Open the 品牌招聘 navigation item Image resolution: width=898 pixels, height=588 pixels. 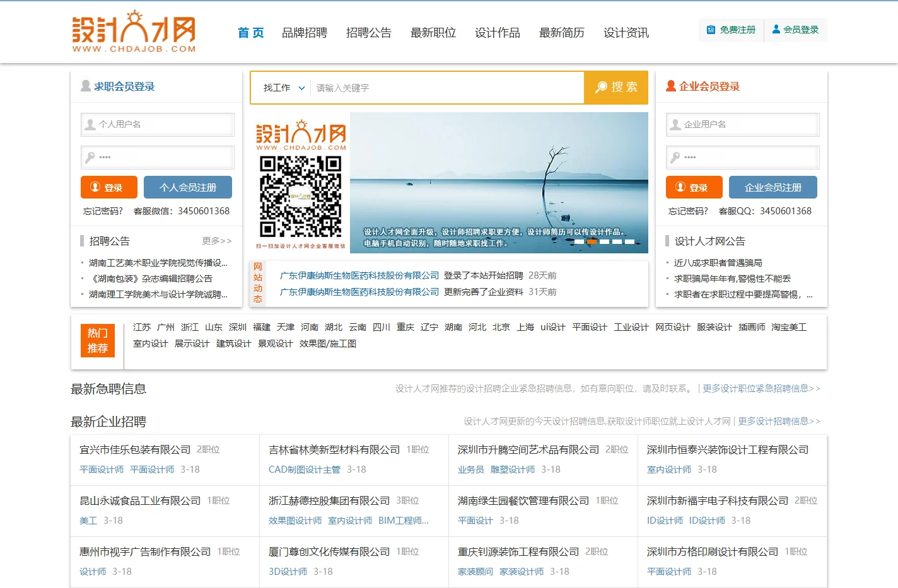305,33
